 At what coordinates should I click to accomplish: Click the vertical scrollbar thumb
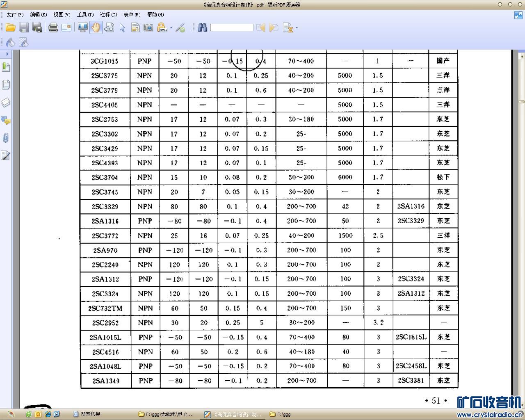pyautogui.click(x=522, y=102)
